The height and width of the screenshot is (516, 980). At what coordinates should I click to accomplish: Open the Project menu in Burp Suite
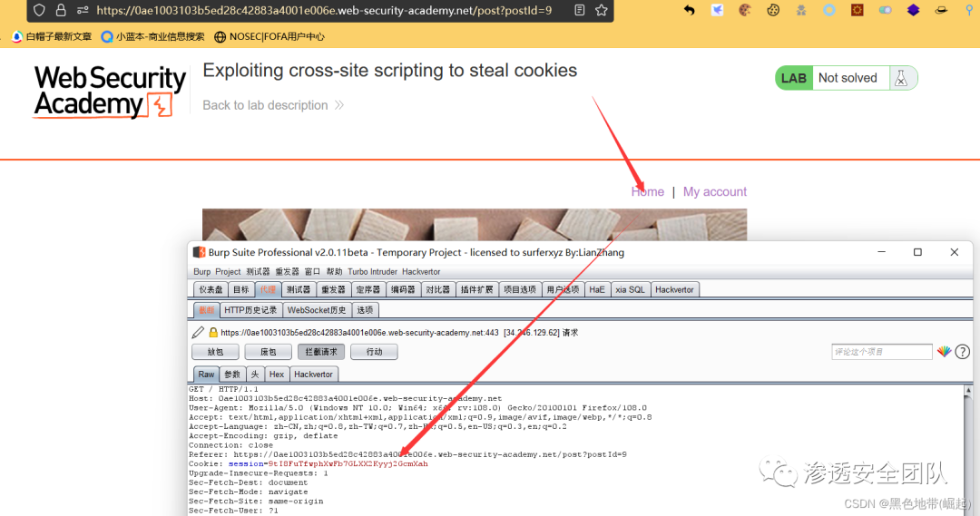tap(228, 272)
